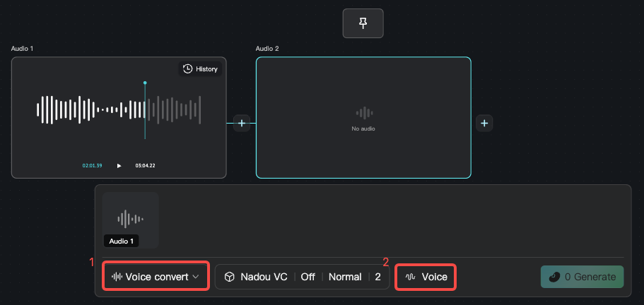Play the Audio 1 clip
Screen dimensions: 644x305
[x=119, y=166]
